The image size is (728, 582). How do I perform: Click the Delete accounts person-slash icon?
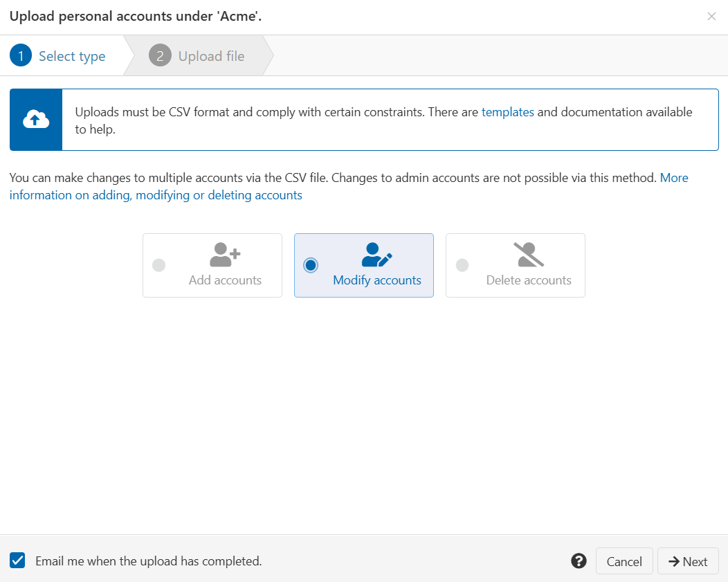point(527,255)
